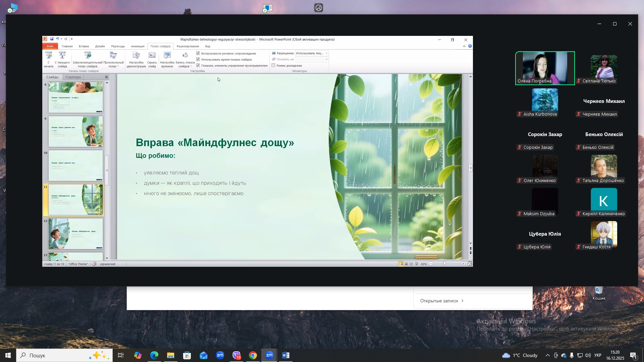Enable Режим докладчика checkbox
The height and width of the screenshot is (362, 644).
(x=273, y=65)
